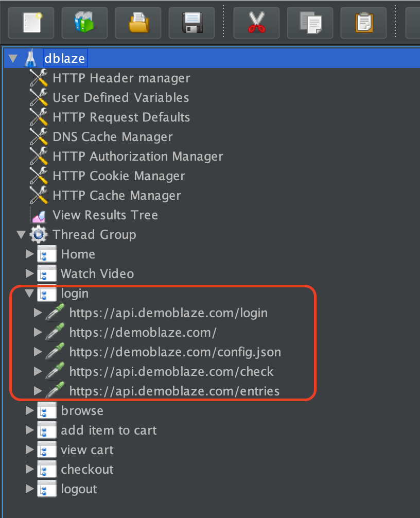Click the Home transaction controller icon
The height and width of the screenshot is (518, 420).
point(47,254)
